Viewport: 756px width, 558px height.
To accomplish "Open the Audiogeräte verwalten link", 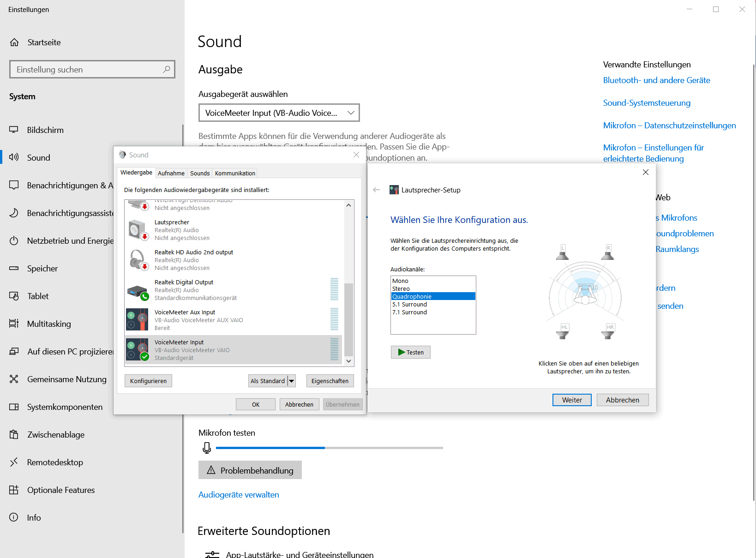I will (239, 495).
